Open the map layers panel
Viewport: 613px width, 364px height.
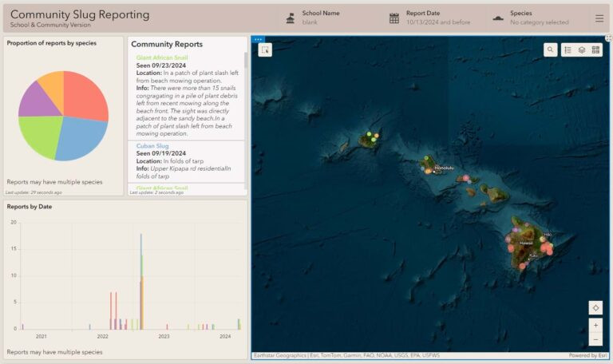582,49
